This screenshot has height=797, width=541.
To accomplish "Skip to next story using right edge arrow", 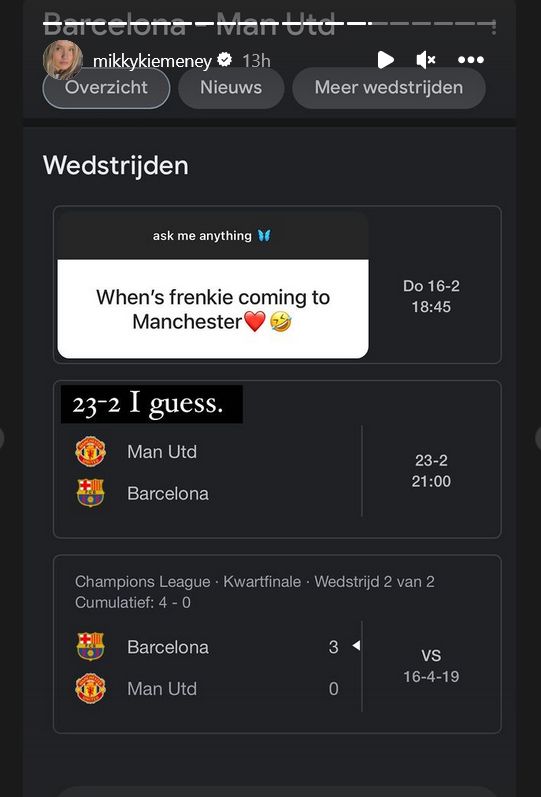I will [538, 438].
